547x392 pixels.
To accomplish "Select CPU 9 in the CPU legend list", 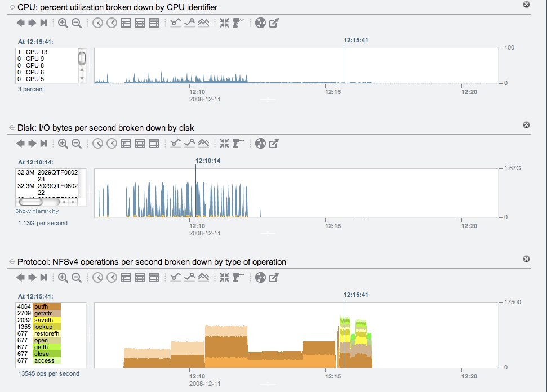I will pyautogui.click(x=35, y=59).
